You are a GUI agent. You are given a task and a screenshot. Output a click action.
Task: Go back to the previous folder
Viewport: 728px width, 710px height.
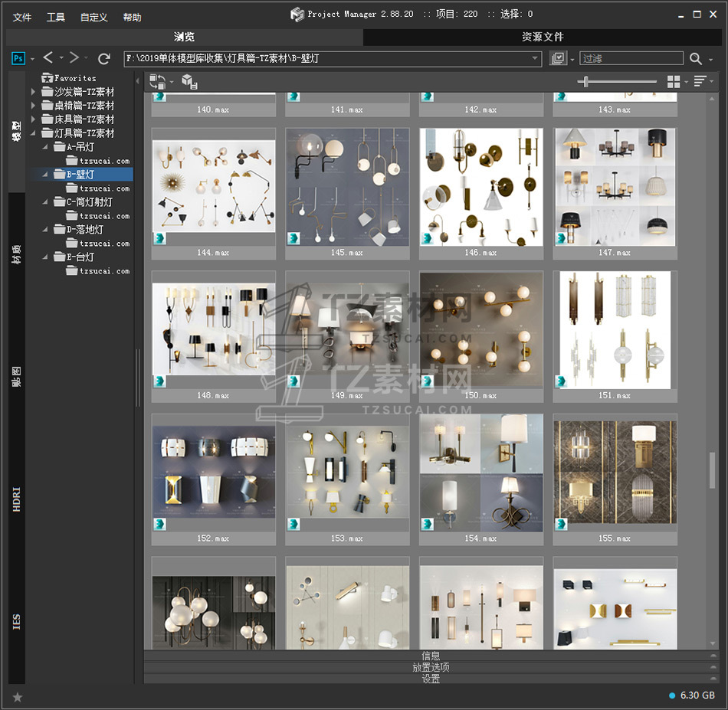[48, 58]
